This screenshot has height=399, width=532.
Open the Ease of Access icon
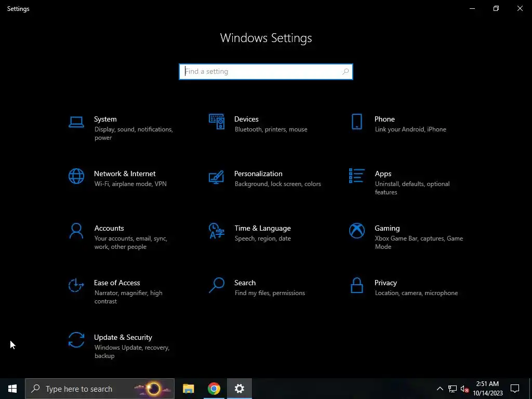click(76, 285)
